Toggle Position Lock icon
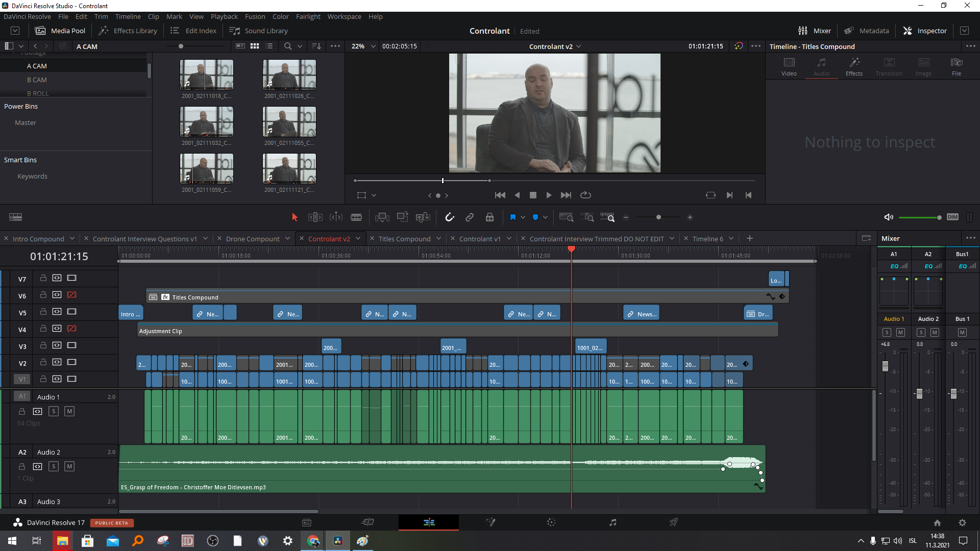 [x=489, y=217]
